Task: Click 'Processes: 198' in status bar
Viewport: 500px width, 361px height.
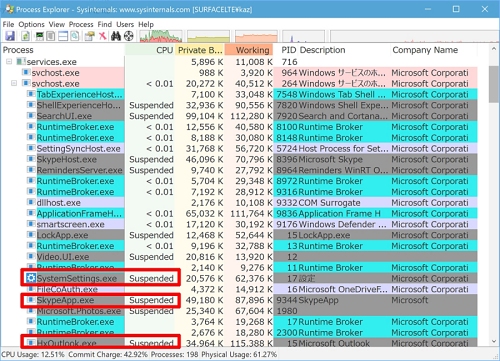Action: tap(174, 354)
